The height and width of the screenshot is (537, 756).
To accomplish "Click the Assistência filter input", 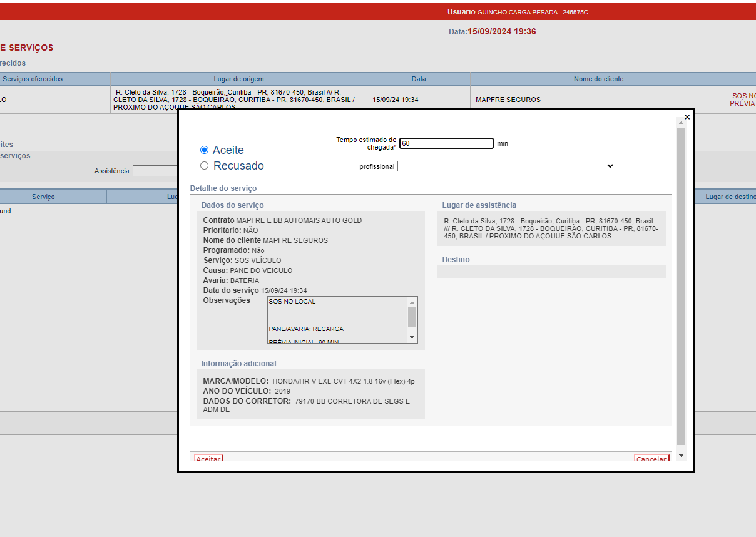I will point(155,171).
